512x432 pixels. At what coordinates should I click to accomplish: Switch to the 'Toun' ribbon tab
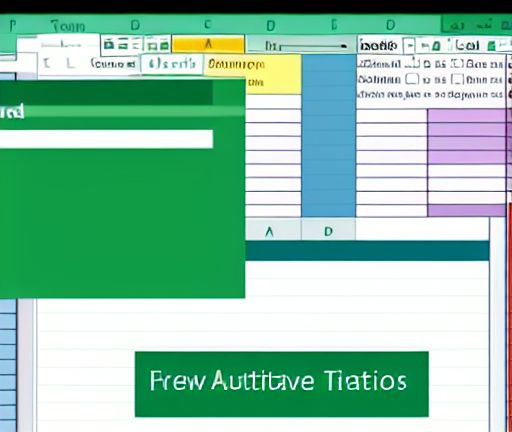coord(68,26)
